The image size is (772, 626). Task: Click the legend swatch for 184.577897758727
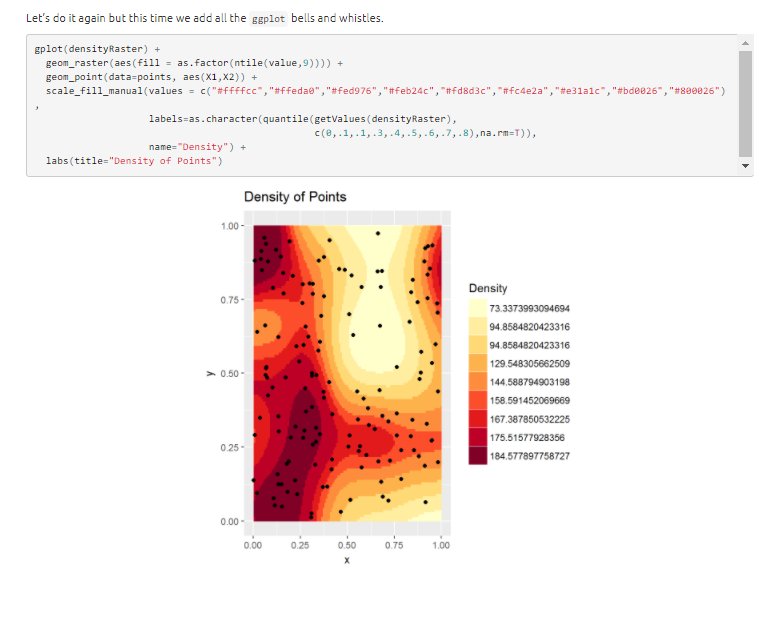click(478, 456)
